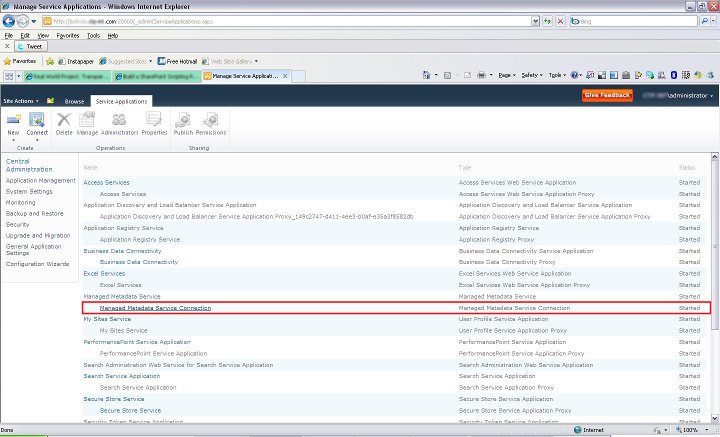
Task: Click the page scrollbar down arrow
Action: [x=714, y=418]
